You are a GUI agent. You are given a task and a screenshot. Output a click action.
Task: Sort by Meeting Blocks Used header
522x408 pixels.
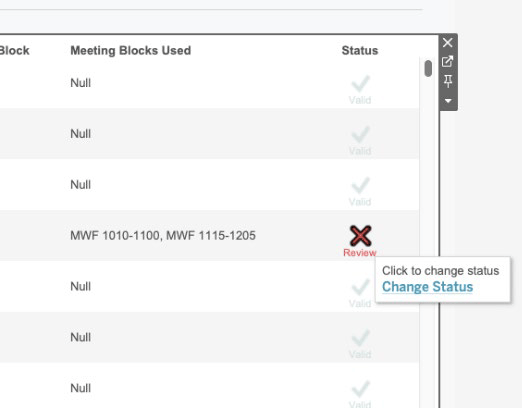(131, 51)
